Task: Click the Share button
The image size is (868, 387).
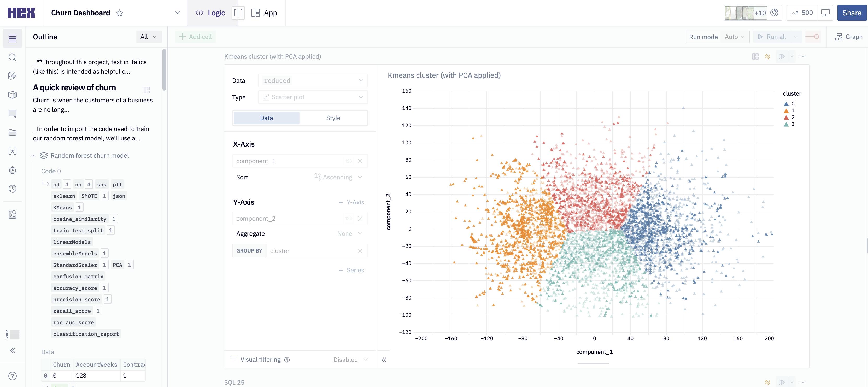Action: (x=852, y=13)
